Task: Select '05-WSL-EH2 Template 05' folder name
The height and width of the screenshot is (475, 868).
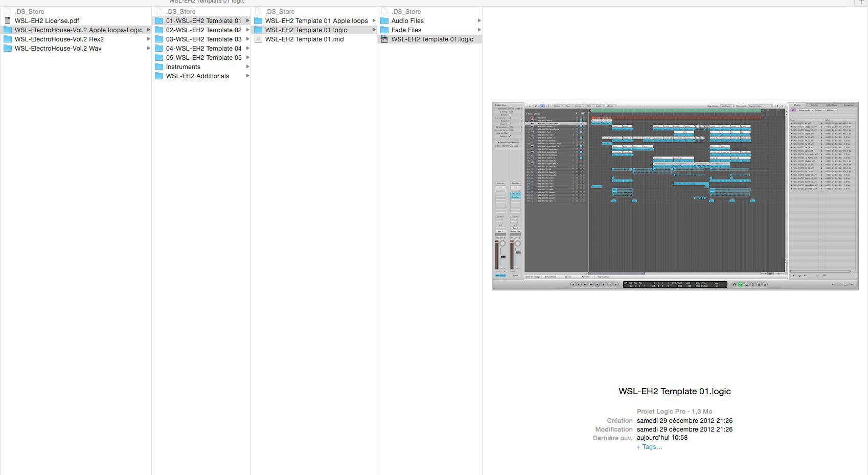Action: point(204,58)
